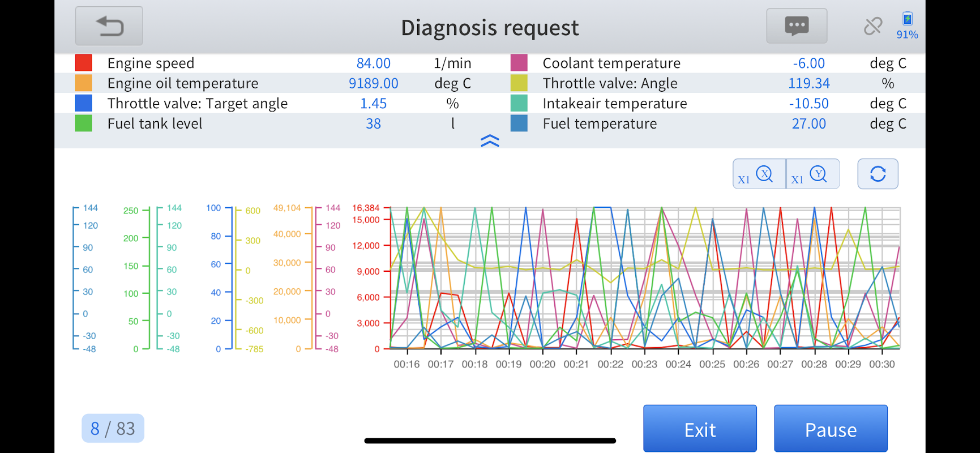Click the refresh graph icon

tap(878, 174)
